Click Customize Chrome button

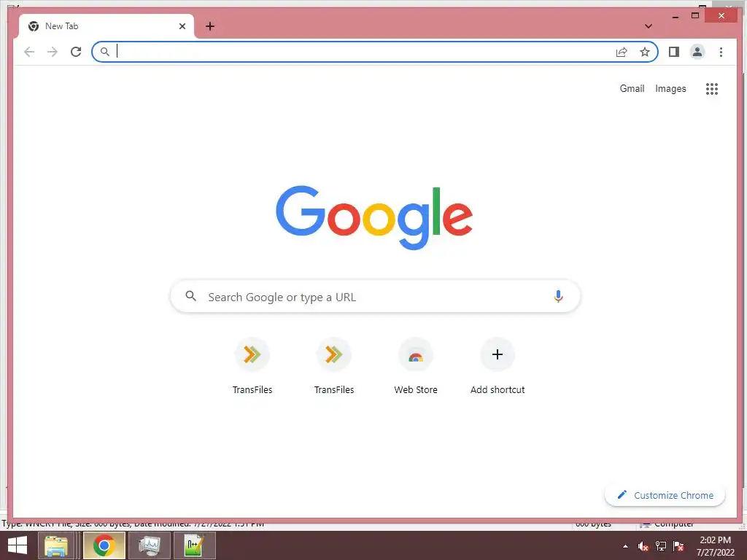665,495
